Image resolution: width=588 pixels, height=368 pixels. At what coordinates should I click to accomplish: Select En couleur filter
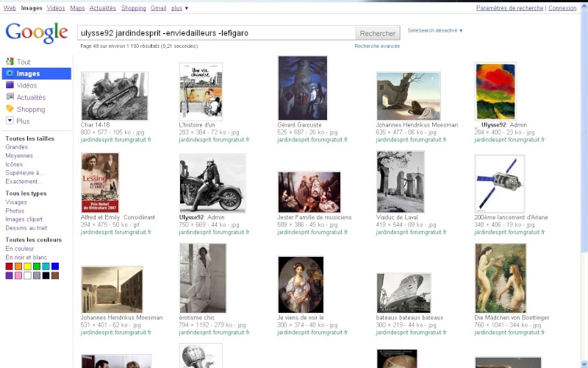point(20,249)
